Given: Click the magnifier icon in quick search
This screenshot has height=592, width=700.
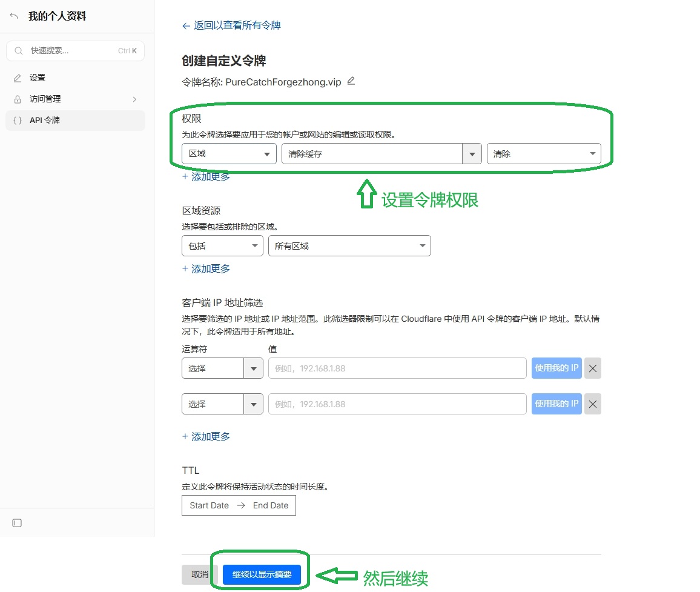Looking at the screenshot, I should click(x=18, y=51).
